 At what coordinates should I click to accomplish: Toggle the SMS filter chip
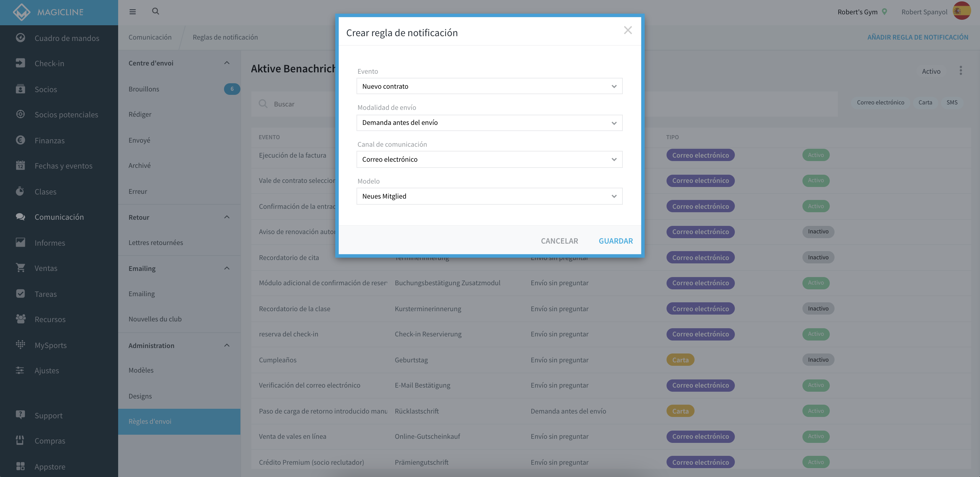tap(952, 102)
